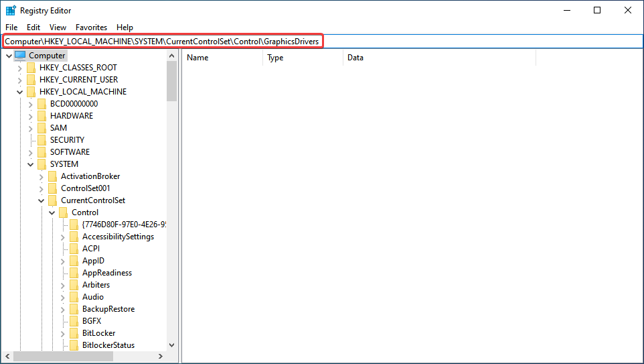
Task: Open the View menu
Action: point(58,27)
